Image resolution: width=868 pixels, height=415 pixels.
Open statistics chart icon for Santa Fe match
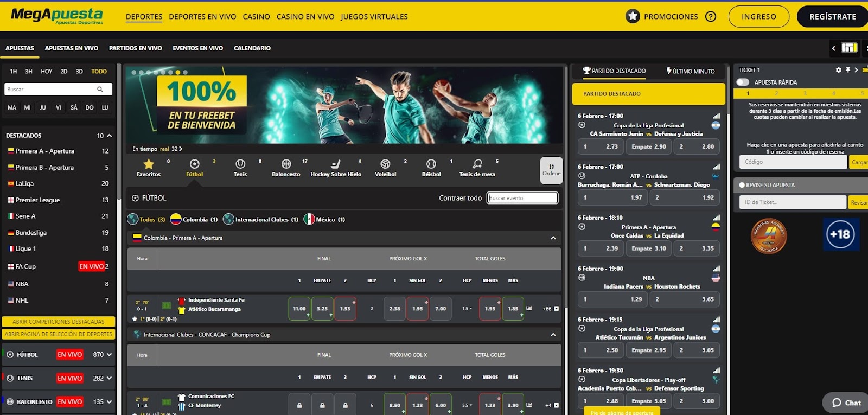pos(529,308)
